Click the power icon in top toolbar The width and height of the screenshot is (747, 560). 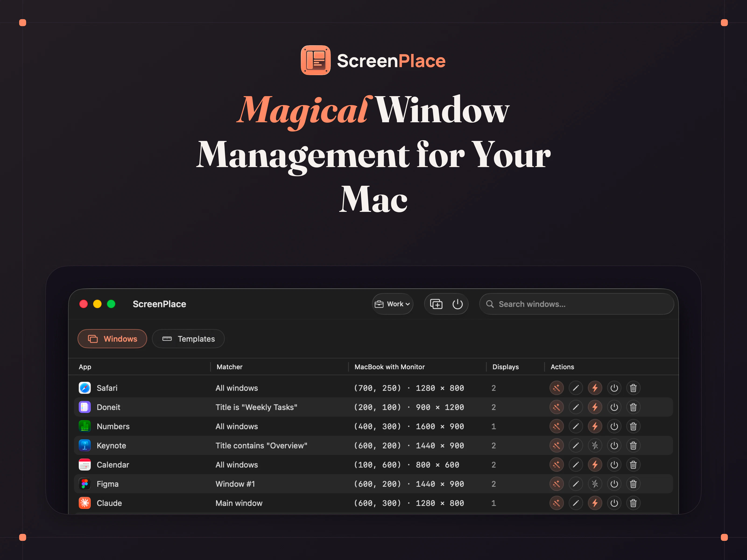[x=458, y=304]
